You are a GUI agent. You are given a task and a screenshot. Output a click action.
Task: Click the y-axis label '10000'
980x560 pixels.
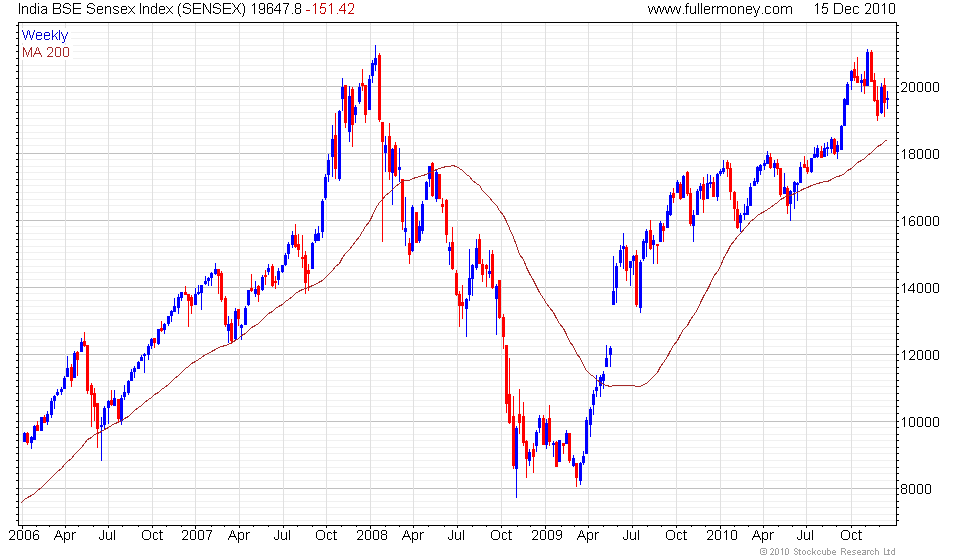pyautogui.click(x=919, y=422)
